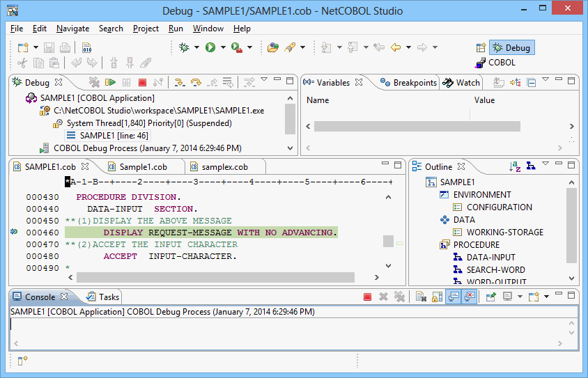
Task: Close the SAMPLE1.cob editor tab
Action: point(85,166)
